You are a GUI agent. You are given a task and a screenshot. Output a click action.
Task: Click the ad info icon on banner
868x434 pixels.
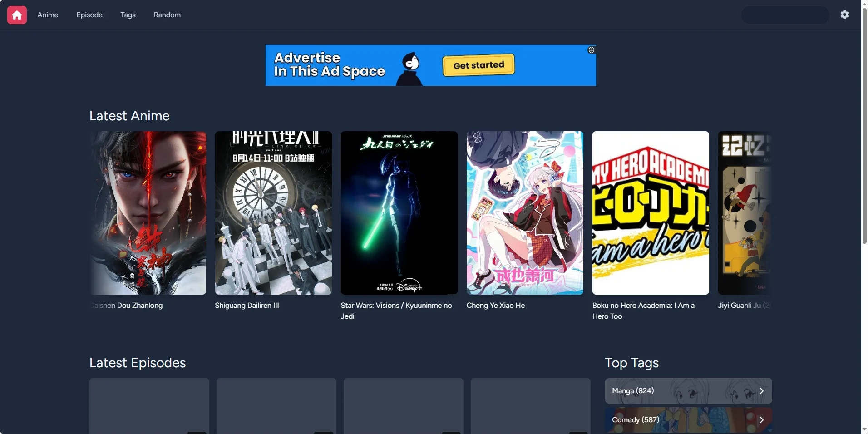coord(591,50)
